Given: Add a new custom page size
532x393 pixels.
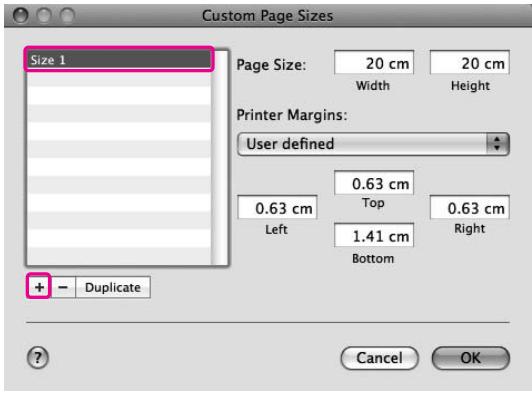Looking at the screenshot, I should click(39, 287).
